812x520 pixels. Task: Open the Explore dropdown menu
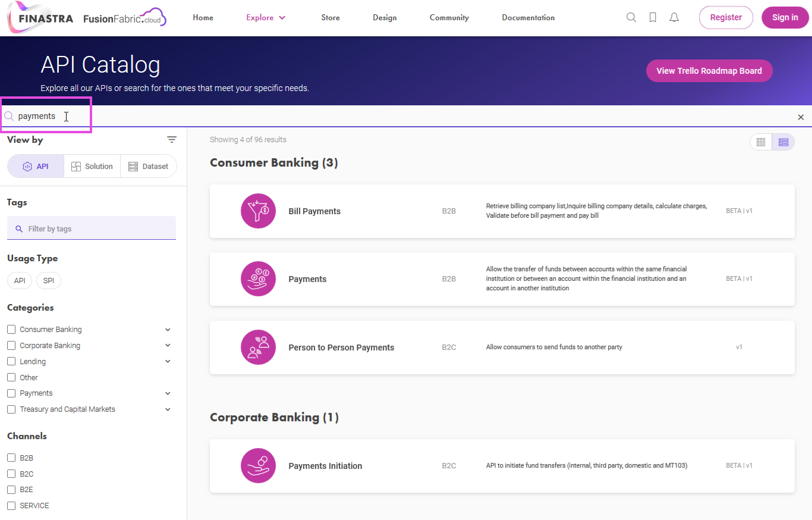(266, 18)
